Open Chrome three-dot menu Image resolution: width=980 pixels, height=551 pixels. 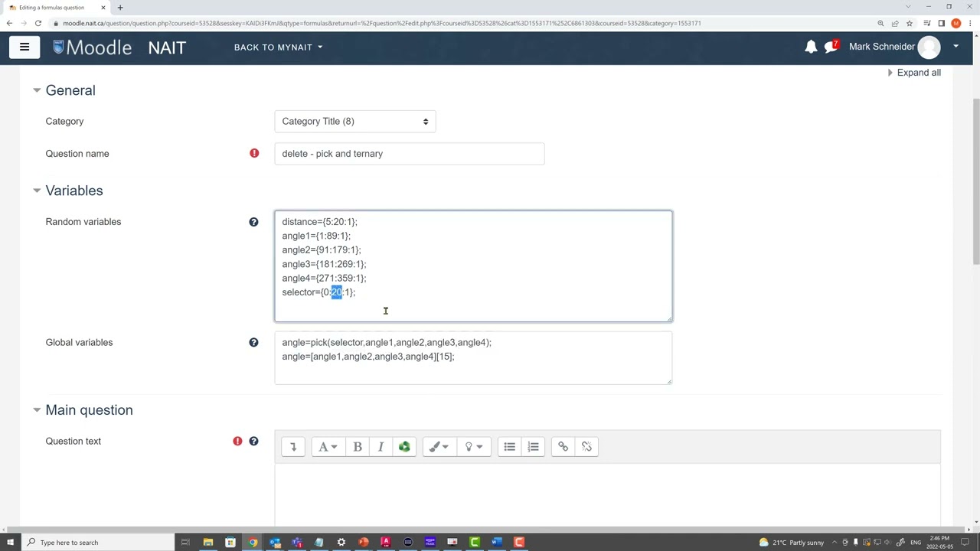[x=970, y=23]
